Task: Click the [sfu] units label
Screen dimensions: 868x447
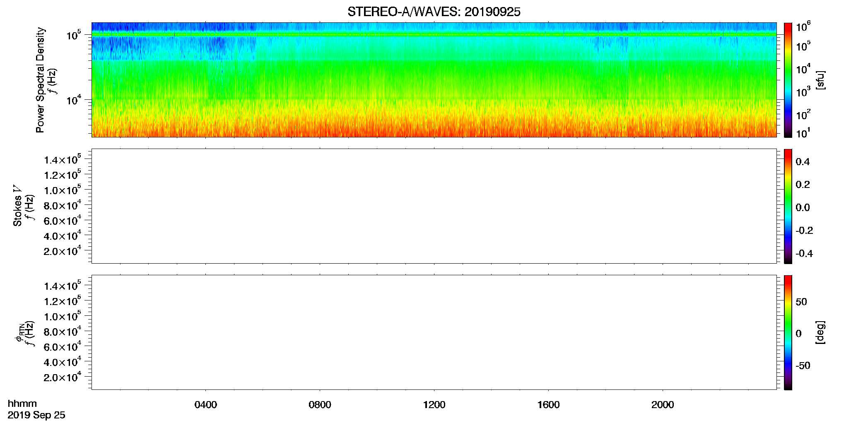Action: point(820,80)
